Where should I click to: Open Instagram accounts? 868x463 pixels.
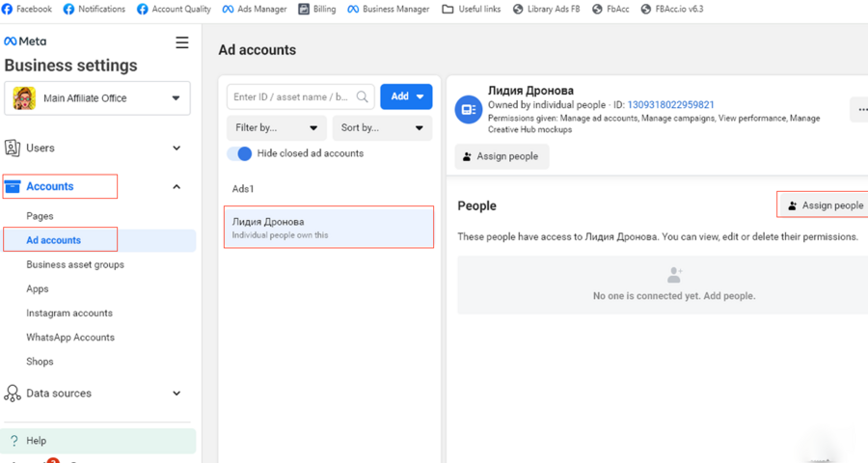coord(69,313)
